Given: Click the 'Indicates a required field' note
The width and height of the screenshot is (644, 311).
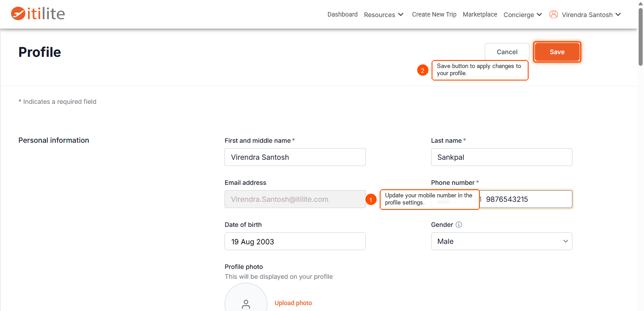Looking at the screenshot, I should pyautogui.click(x=57, y=102).
